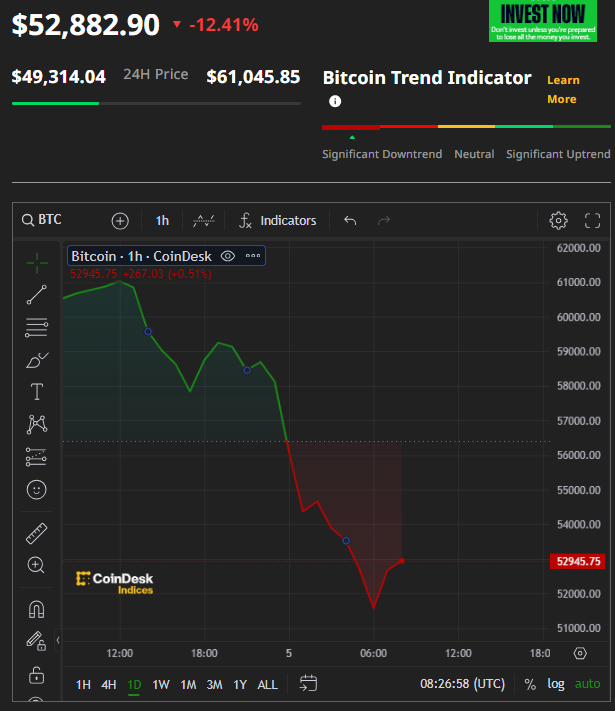Open the Bitcoin series more options menu
This screenshot has width=615, height=711.
point(253,256)
